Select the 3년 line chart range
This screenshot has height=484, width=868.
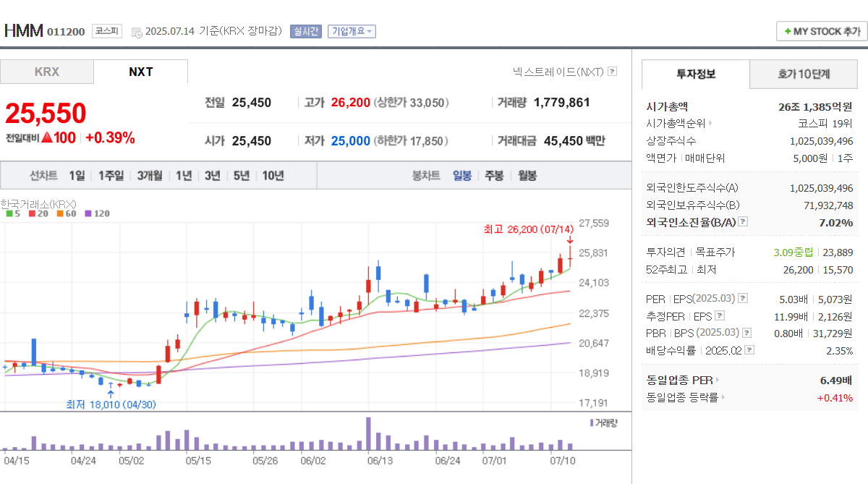pos(213,176)
